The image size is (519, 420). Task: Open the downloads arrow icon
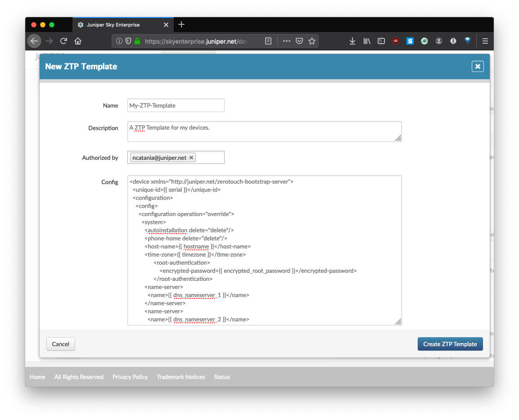[352, 41]
